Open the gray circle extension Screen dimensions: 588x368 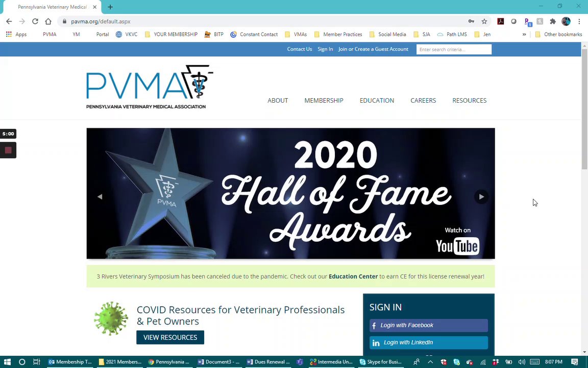(514, 21)
